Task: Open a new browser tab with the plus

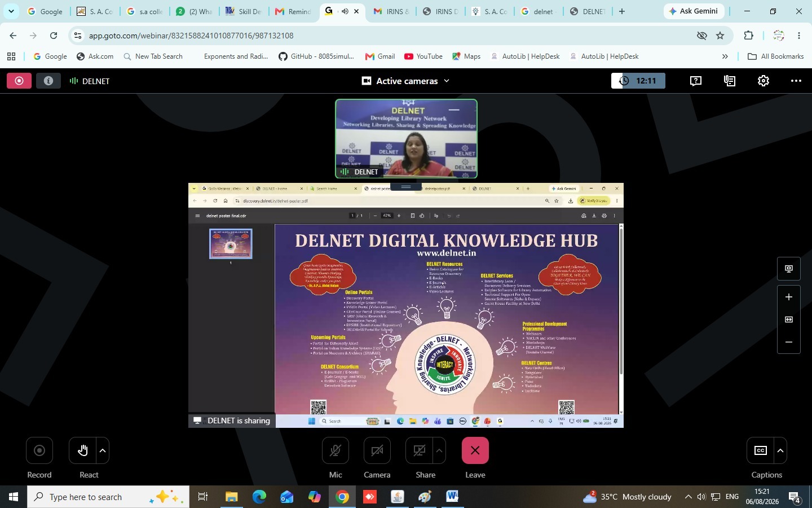Action: pyautogui.click(x=622, y=11)
